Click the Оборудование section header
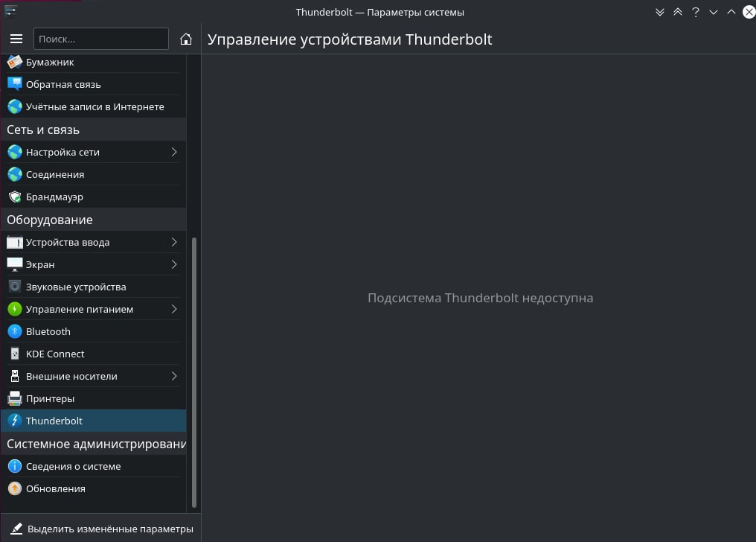 tap(94, 220)
